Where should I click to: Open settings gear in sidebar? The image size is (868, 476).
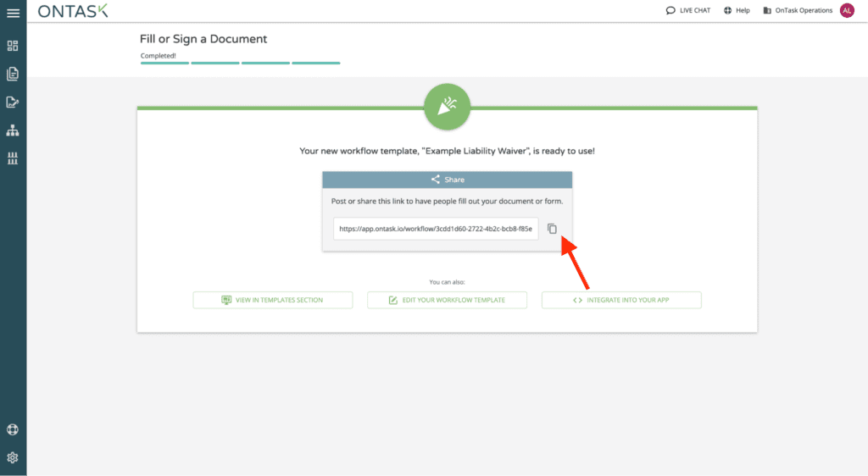[13, 457]
